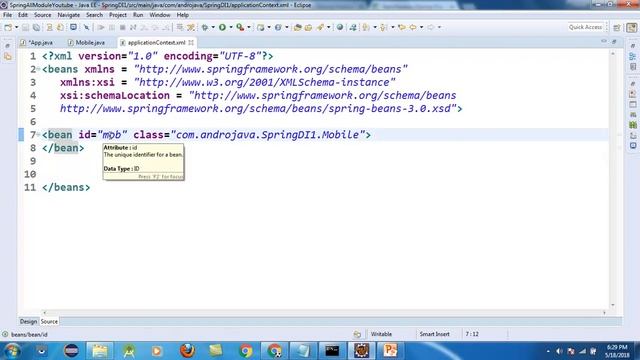
Task: Select the Java EE perspective icon
Action: 632,27
